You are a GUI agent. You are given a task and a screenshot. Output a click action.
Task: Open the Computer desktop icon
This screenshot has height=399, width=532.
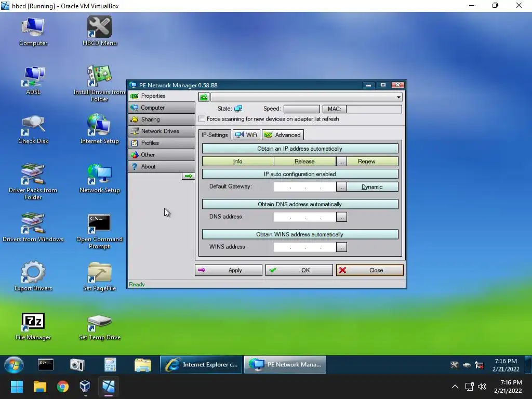(x=33, y=31)
